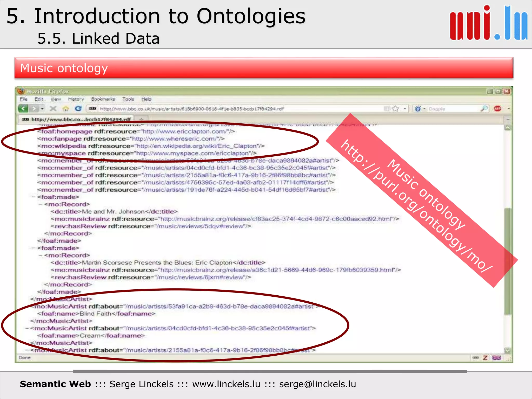Close the Firefox window
The image size is (532, 399).
[507, 91]
